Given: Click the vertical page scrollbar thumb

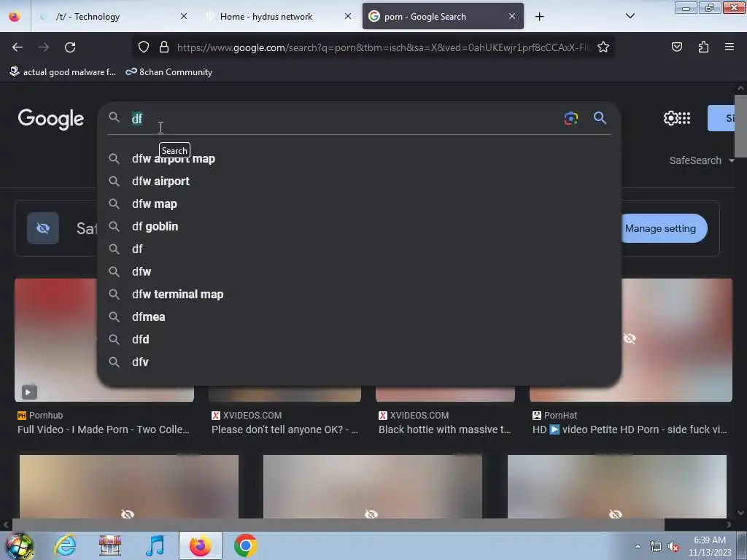Looking at the screenshot, I should tap(740, 125).
